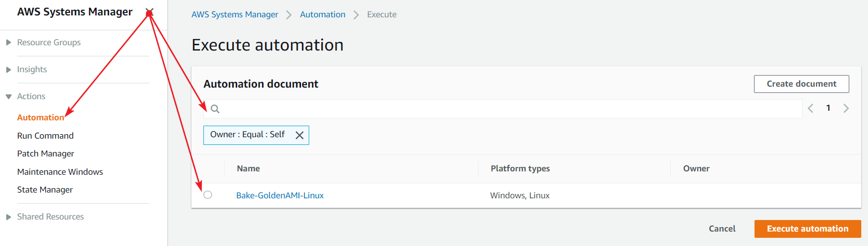Open the Bake-GoldenAMI-Linux document link
The height and width of the screenshot is (246, 868).
coord(280,195)
